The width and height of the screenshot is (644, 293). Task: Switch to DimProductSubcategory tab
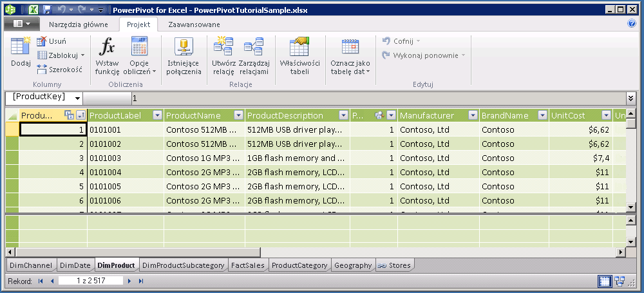pos(183,265)
